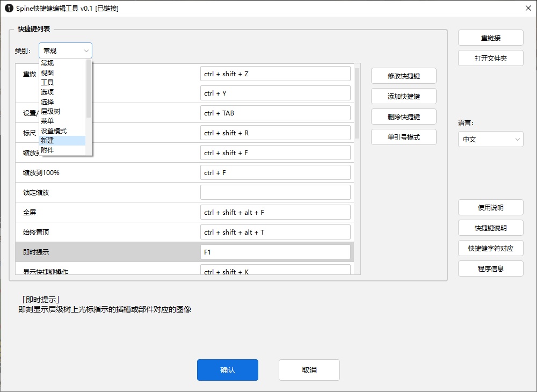Cancel the dialog with 取消
Image resolution: width=537 pixels, height=392 pixels.
point(309,370)
